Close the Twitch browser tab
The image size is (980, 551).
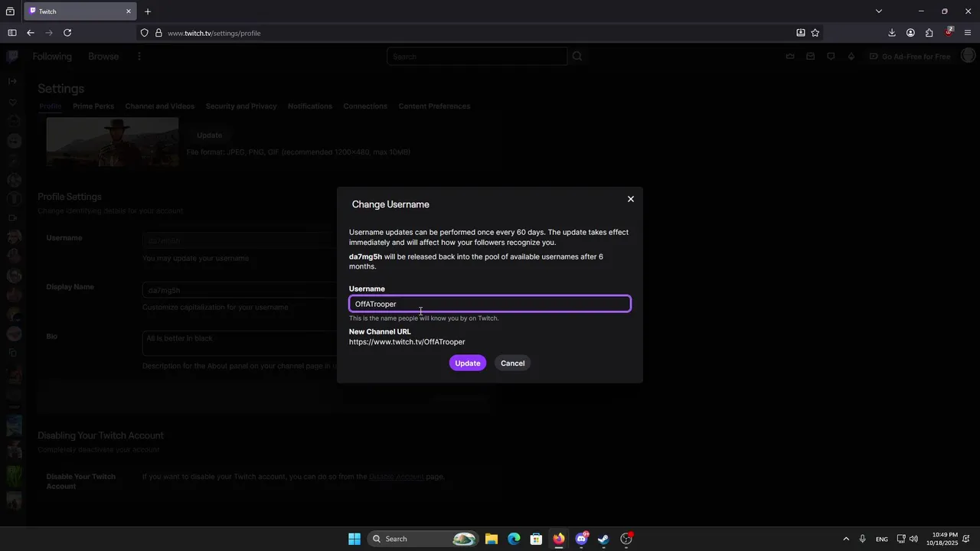(130, 11)
